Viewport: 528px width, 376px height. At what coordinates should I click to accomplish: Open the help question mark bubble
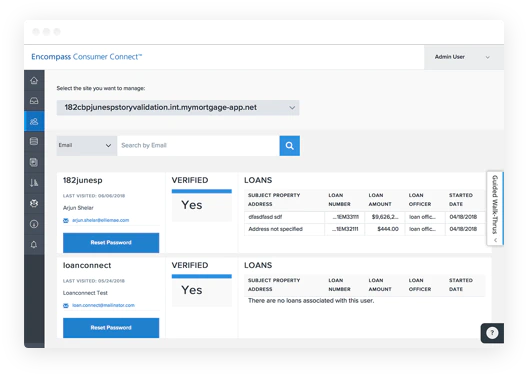492,333
